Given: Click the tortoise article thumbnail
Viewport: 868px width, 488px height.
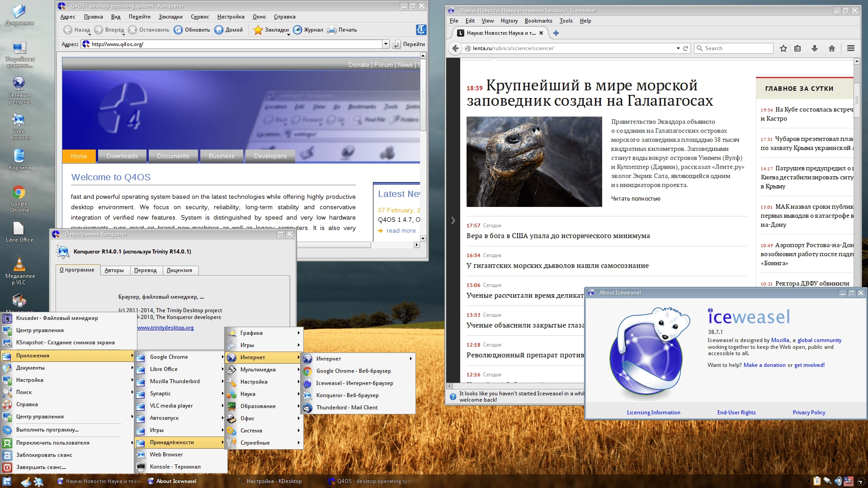Looking at the screenshot, I should pos(534,162).
